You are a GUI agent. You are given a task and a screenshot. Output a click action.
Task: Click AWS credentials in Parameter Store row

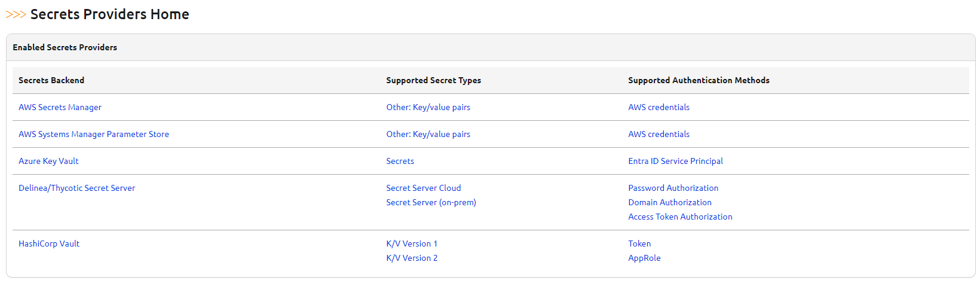(659, 134)
